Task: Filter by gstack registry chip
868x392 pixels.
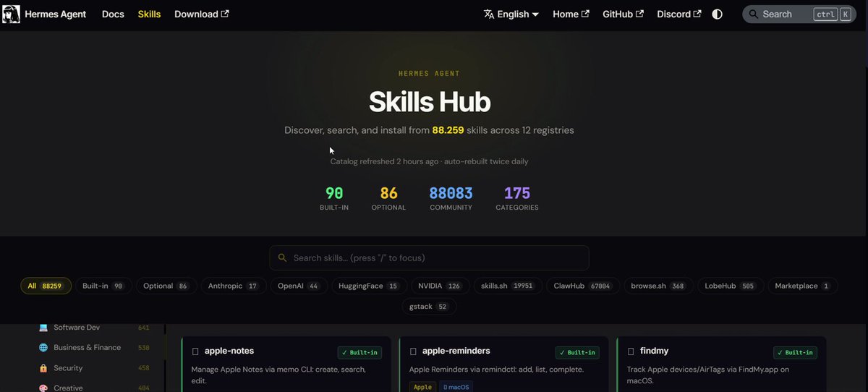Action: pos(429,307)
